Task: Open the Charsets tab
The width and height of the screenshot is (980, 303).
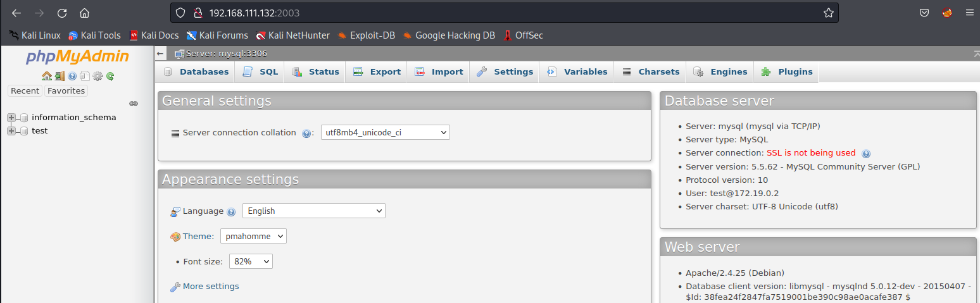Action: [x=650, y=72]
